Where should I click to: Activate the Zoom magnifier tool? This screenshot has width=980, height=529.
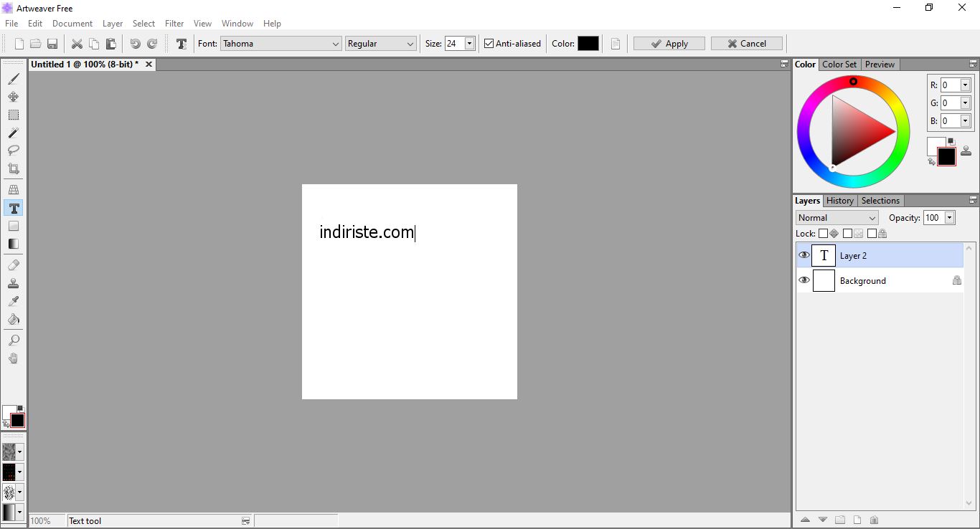(14, 340)
